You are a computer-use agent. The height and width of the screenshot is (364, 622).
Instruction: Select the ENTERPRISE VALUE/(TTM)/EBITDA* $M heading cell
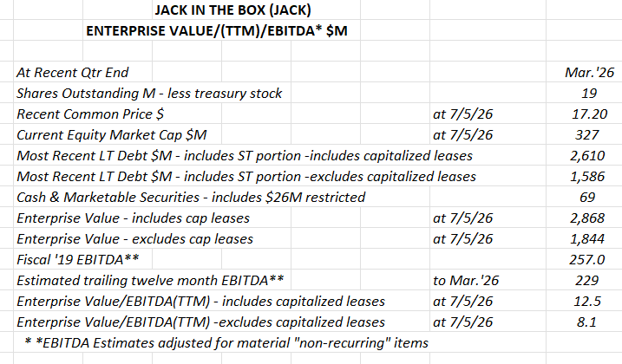(217, 30)
